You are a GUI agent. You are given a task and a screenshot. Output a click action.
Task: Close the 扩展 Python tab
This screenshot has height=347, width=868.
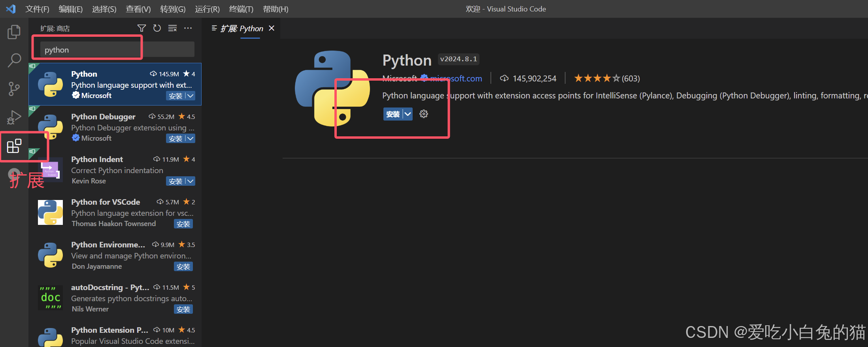tap(272, 28)
